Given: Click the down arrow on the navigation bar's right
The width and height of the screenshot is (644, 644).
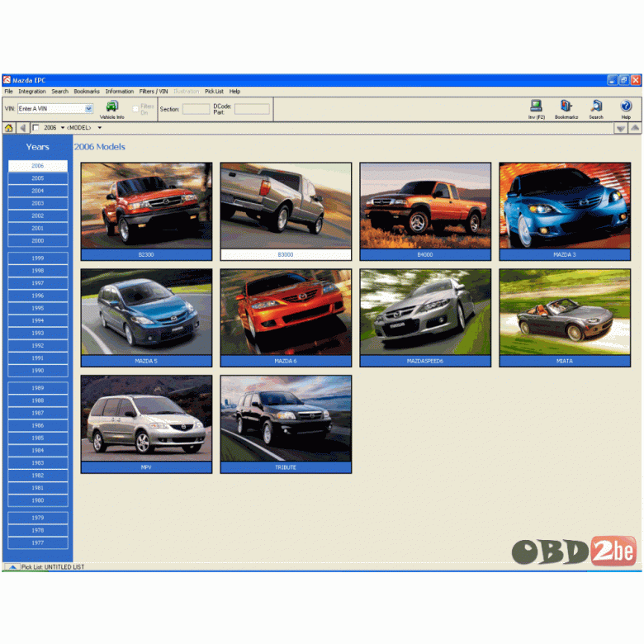Looking at the screenshot, I should [x=621, y=129].
